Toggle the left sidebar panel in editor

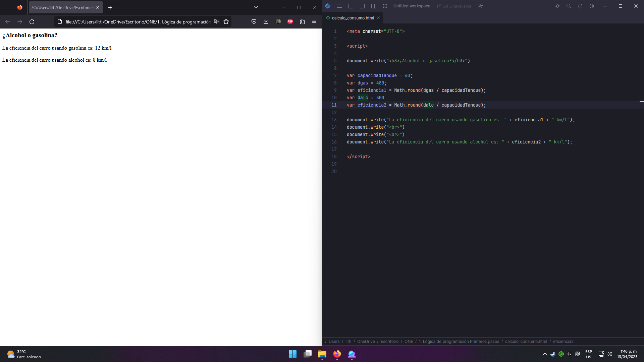(351, 6)
